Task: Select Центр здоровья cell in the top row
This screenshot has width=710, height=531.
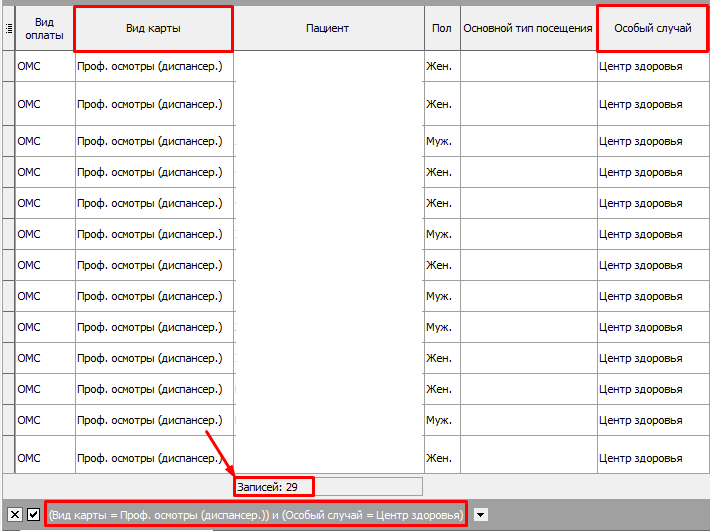Action: (x=653, y=67)
